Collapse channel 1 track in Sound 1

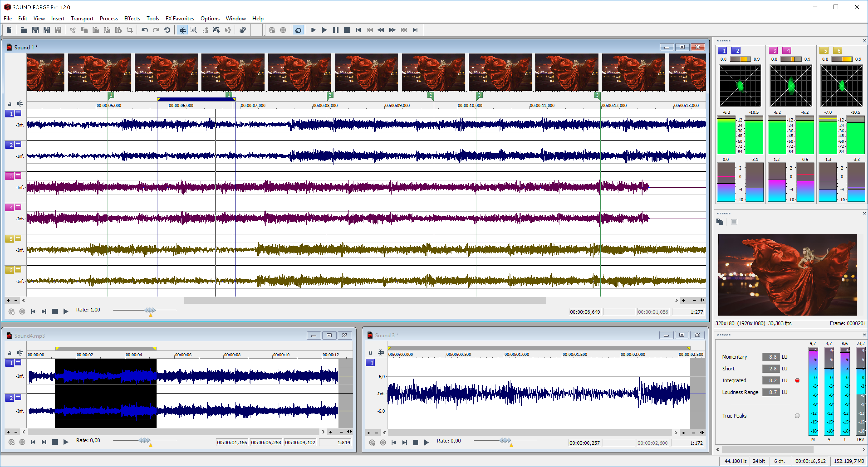(x=19, y=113)
